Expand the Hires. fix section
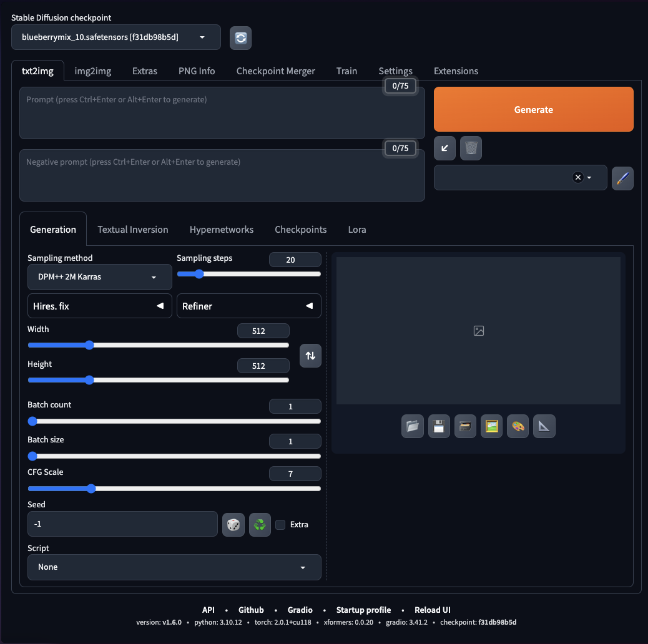Screen dimensions: 648x644 coord(100,306)
